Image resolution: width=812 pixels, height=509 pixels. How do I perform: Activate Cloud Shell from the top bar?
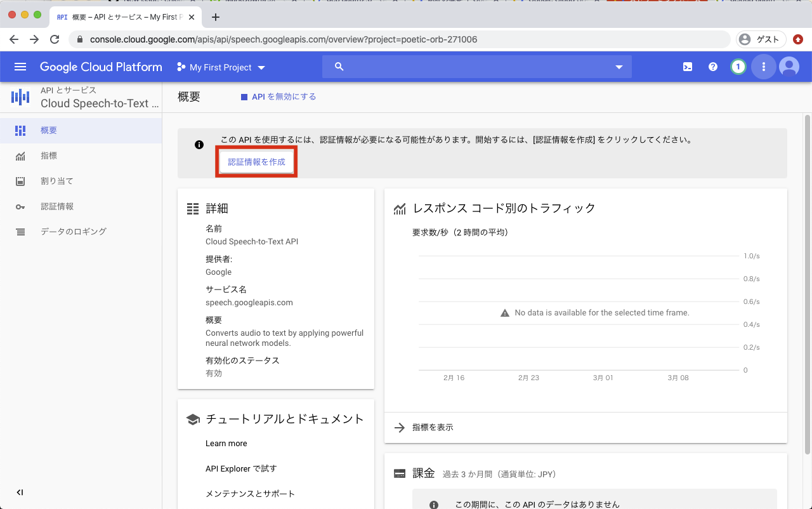coord(687,67)
